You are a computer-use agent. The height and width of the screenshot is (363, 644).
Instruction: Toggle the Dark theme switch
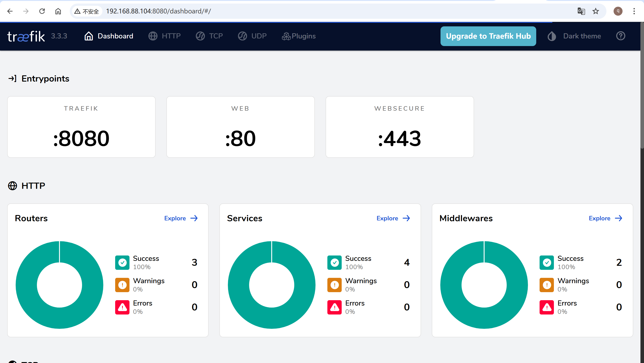click(x=574, y=36)
